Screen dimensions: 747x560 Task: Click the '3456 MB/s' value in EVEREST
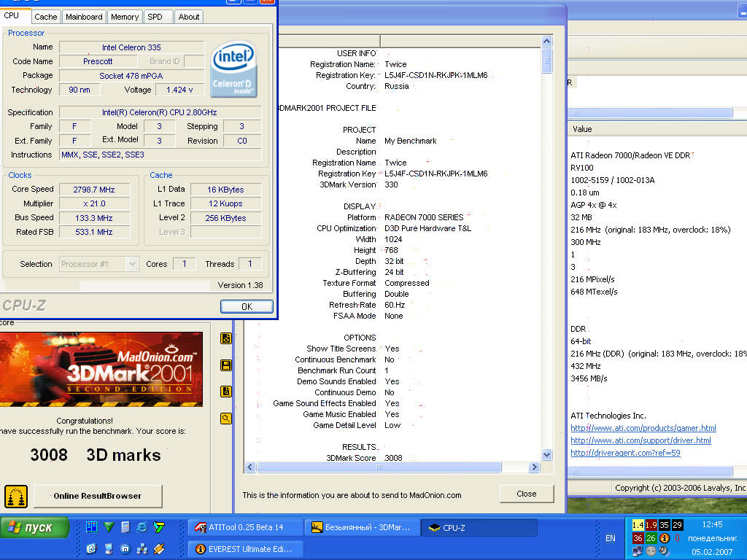[589, 378]
